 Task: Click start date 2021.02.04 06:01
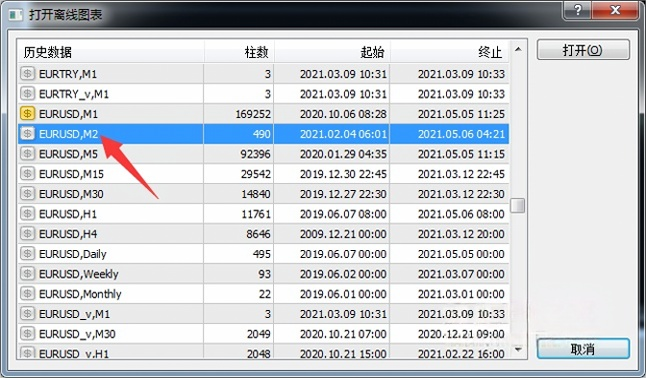[x=343, y=134]
